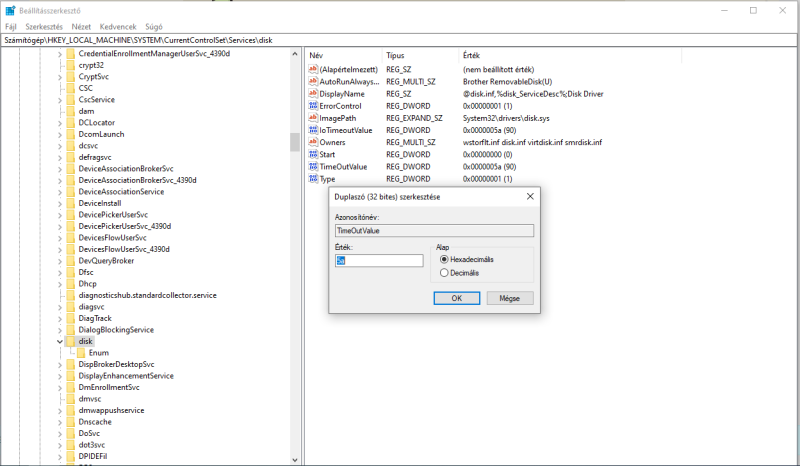Confirm the DWORD edit with OK
The width and height of the screenshot is (800, 466).
[457, 298]
